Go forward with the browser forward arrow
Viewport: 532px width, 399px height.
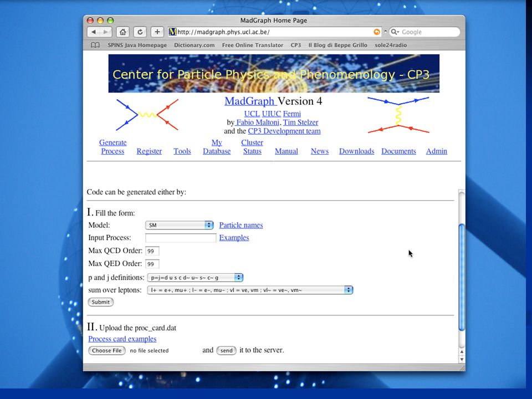pos(106,32)
